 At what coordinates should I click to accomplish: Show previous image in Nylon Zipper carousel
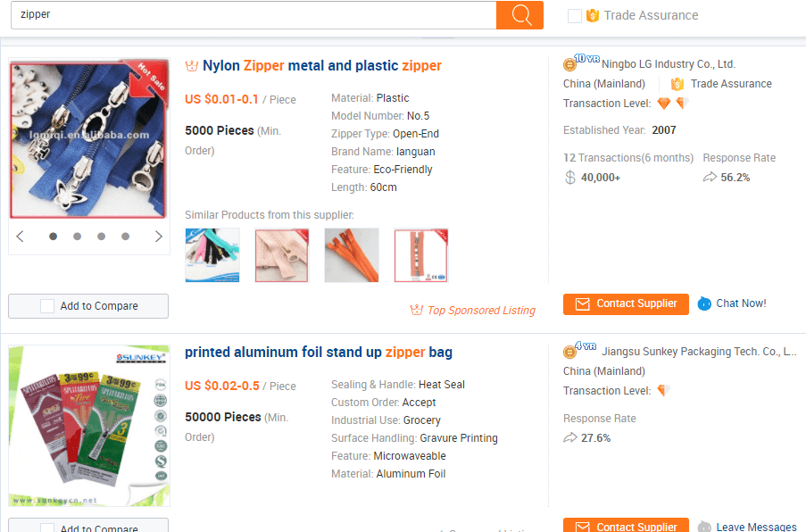pyautogui.click(x=20, y=237)
